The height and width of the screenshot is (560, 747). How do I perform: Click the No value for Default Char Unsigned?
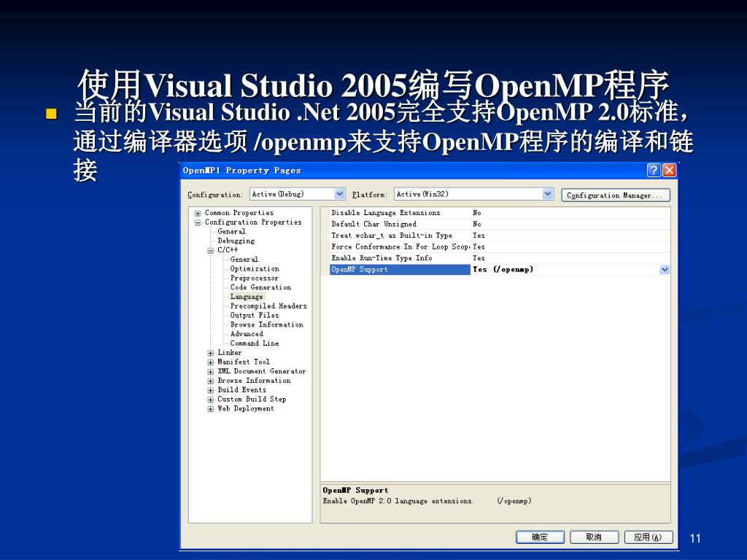click(x=477, y=225)
